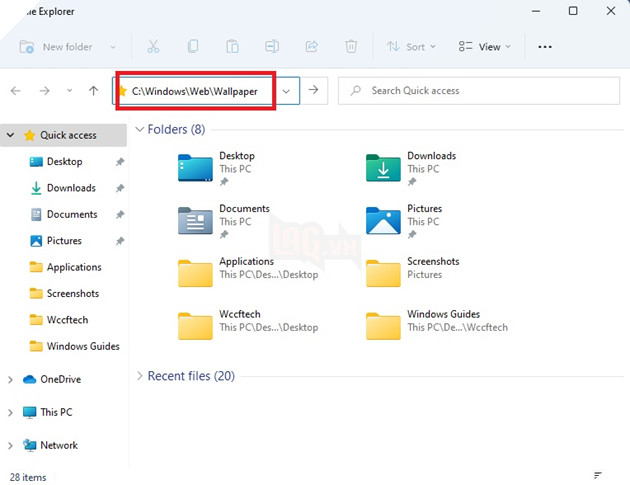Image resolution: width=630 pixels, height=485 pixels.
Task: Click the Cut scissors icon
Action: click(153, 47)
